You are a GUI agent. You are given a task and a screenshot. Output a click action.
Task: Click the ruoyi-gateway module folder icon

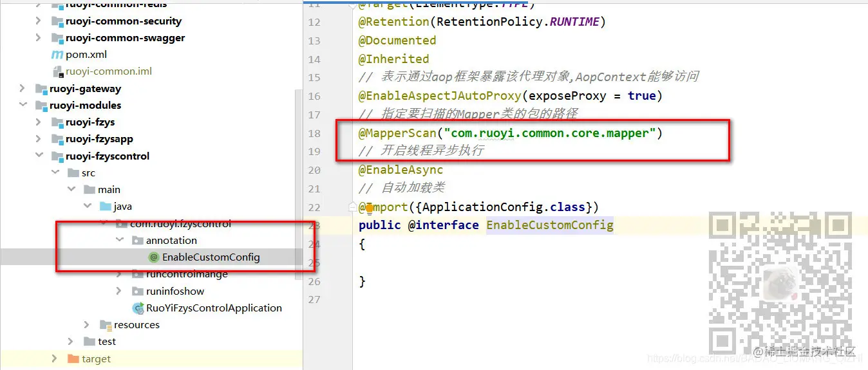click(41, 89)
